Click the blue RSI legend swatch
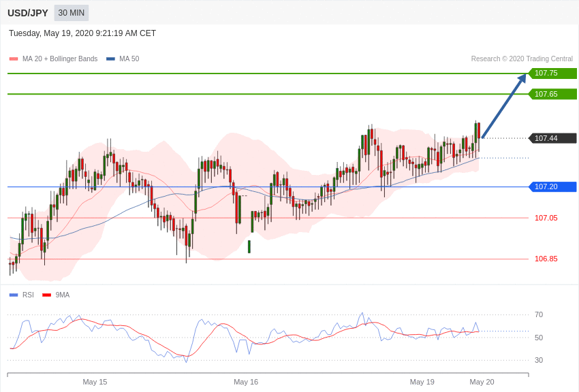 [14, 295]
